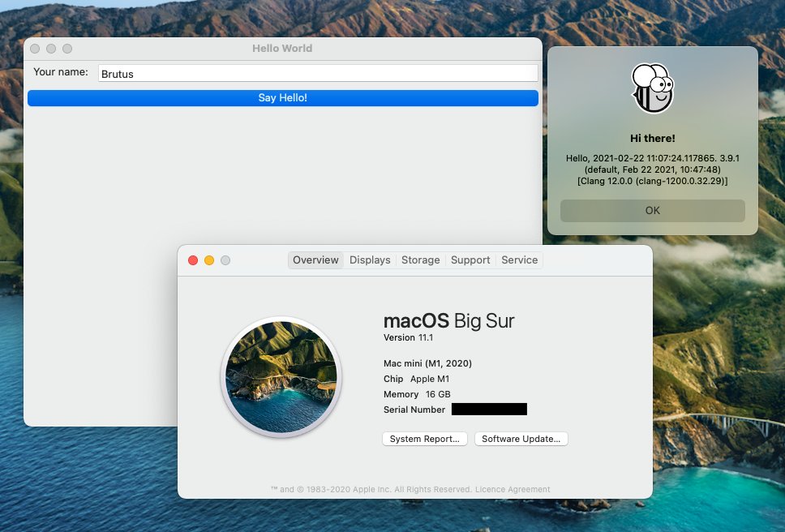Click the Your name: label

(x=61, y=72)
